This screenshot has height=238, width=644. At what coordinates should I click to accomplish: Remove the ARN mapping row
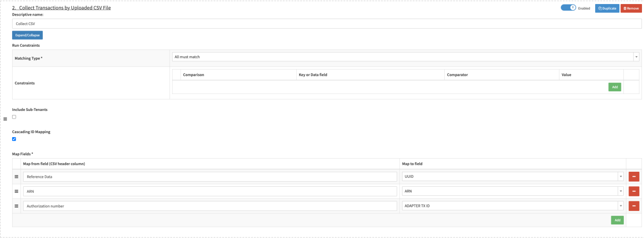634,191
